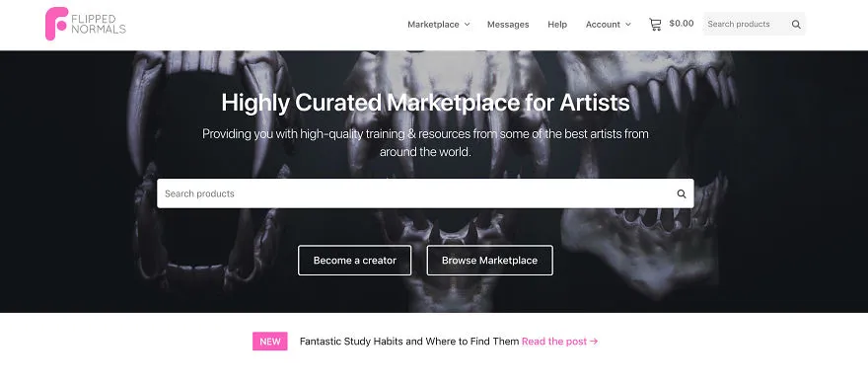
Task: Expand the Account dropdown chevron
Action: point(627,25)
